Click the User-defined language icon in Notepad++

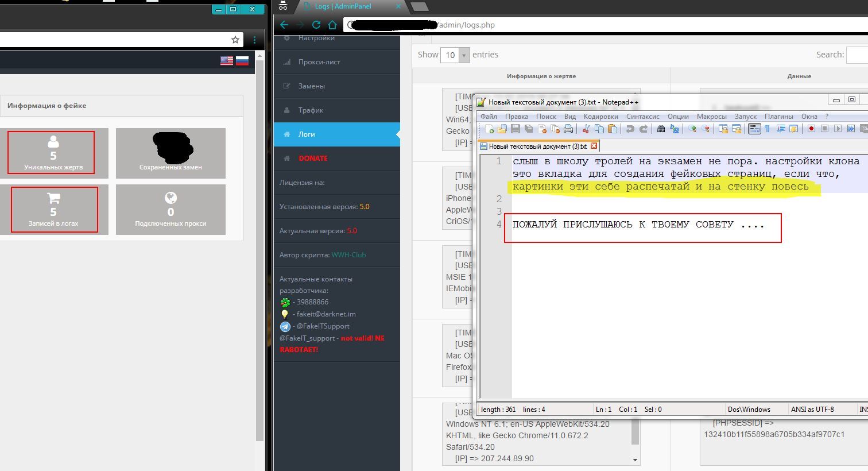coord(794,129)
